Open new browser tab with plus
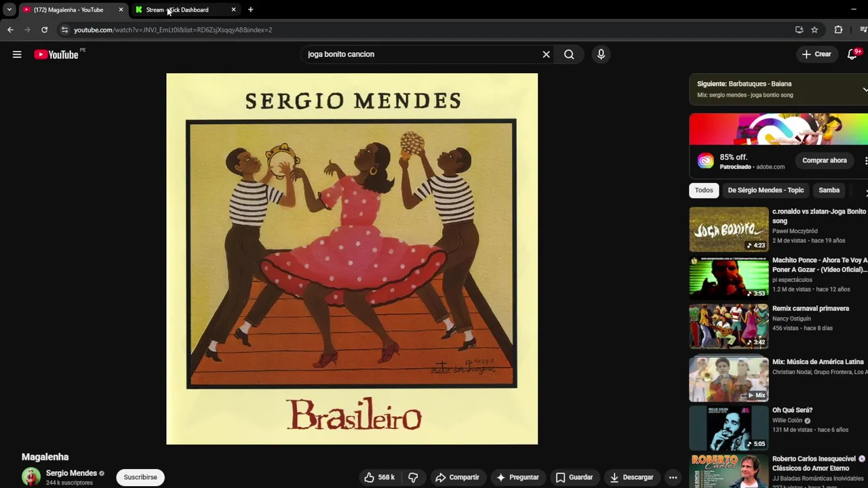The image size is (868, 488). coord(250,9)
